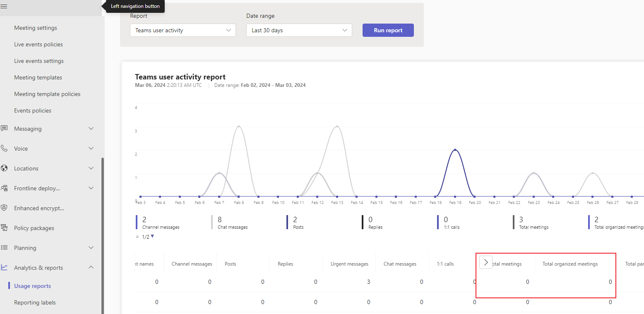Expand the Planning section chevron
Screen dimensions: 644x314
click(x=91, y=248)
